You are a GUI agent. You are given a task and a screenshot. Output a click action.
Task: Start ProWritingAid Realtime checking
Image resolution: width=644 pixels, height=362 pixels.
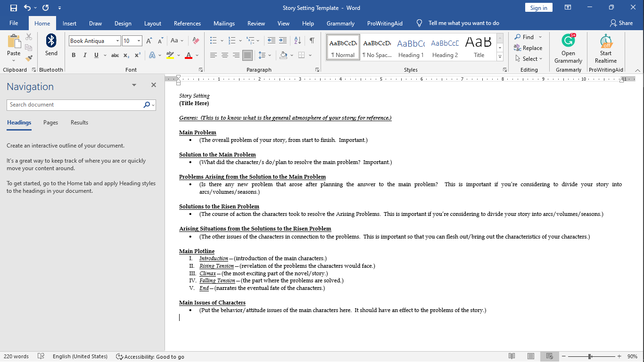(x=605, y=49)
